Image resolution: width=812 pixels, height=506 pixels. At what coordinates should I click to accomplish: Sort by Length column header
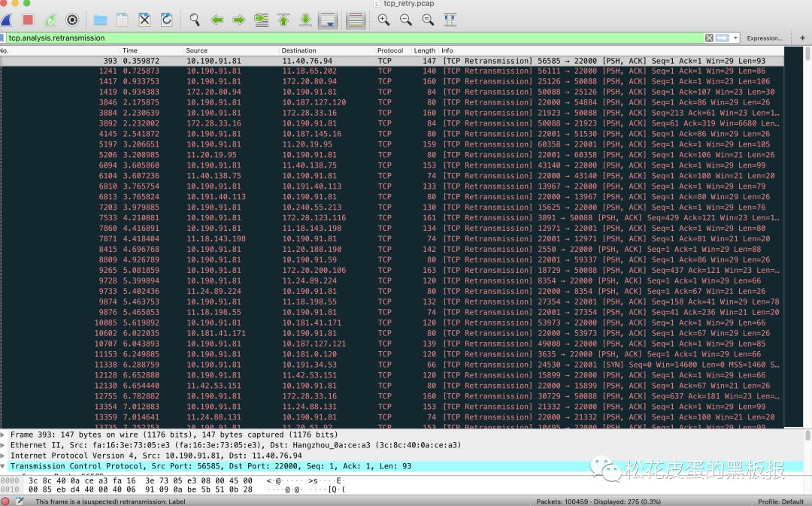[425, 50]
